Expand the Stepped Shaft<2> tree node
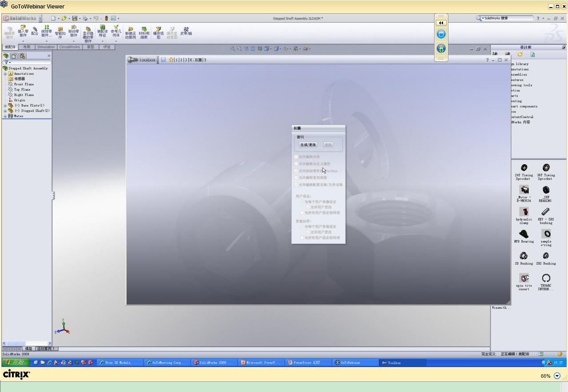This screenshot has width=568, height=392. click(x=5, y=111)
